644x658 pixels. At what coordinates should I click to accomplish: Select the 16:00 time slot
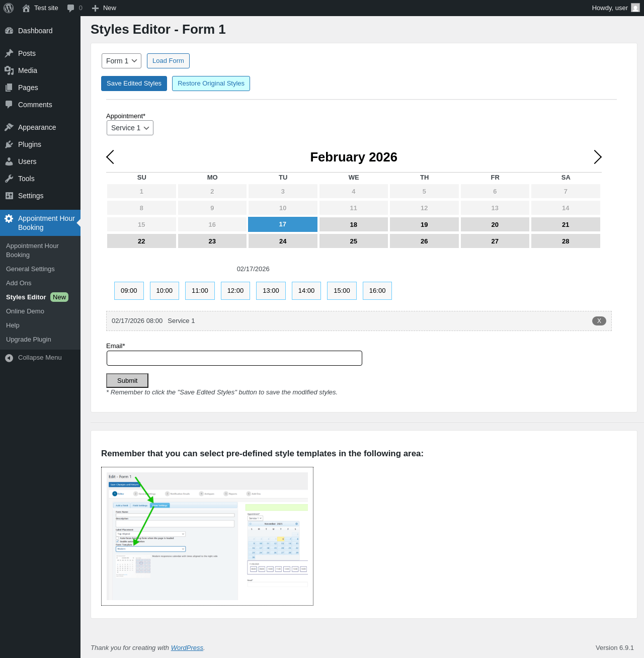(377, 291)
